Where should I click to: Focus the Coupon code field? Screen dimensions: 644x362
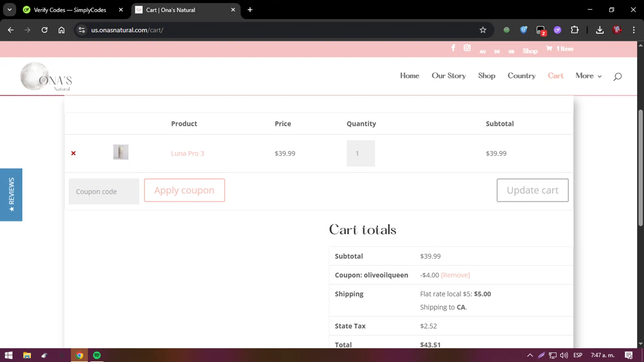coord(104,192)
